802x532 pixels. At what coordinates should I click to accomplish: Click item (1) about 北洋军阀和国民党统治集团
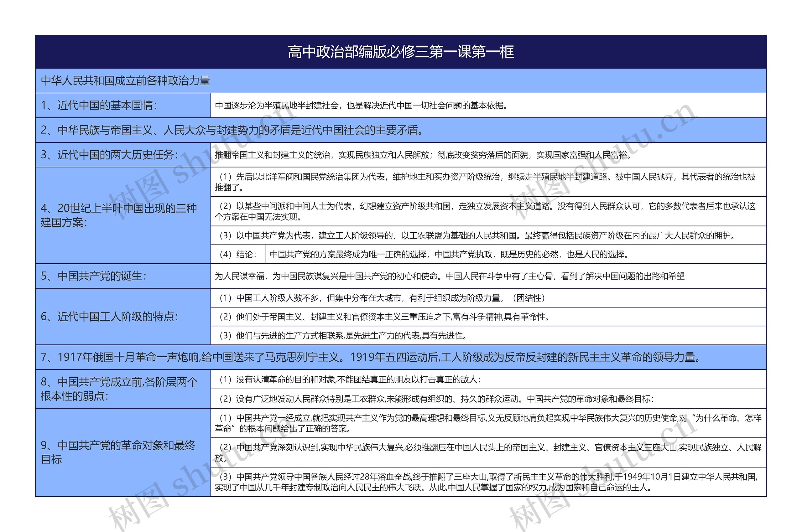coord(488,182)
